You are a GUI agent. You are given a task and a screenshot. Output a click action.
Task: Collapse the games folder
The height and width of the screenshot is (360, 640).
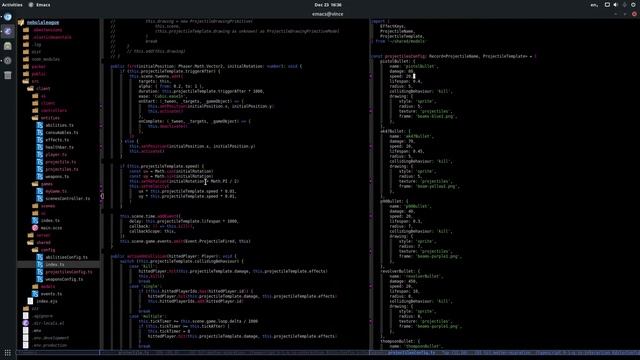coord(47,184)
